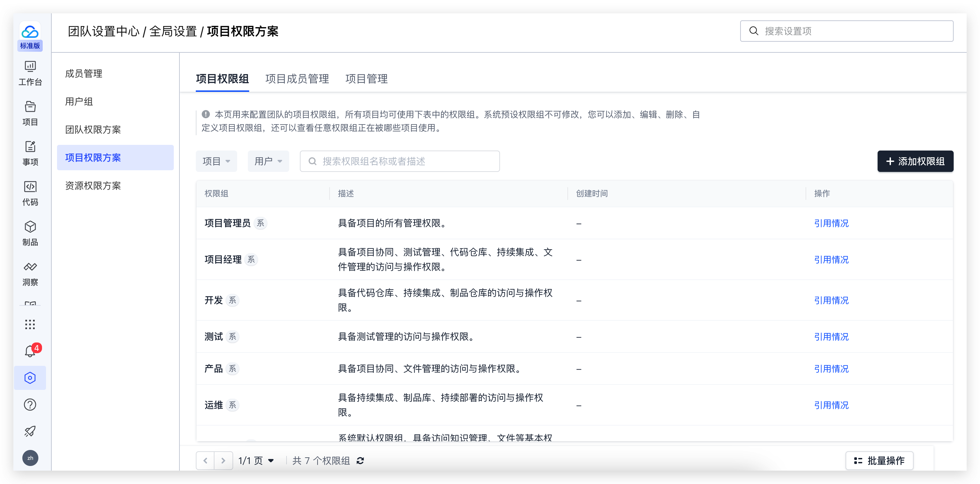980x484 pixels.
Task: Open the 项目 projects sidebar icon
Action: (30, 113)
